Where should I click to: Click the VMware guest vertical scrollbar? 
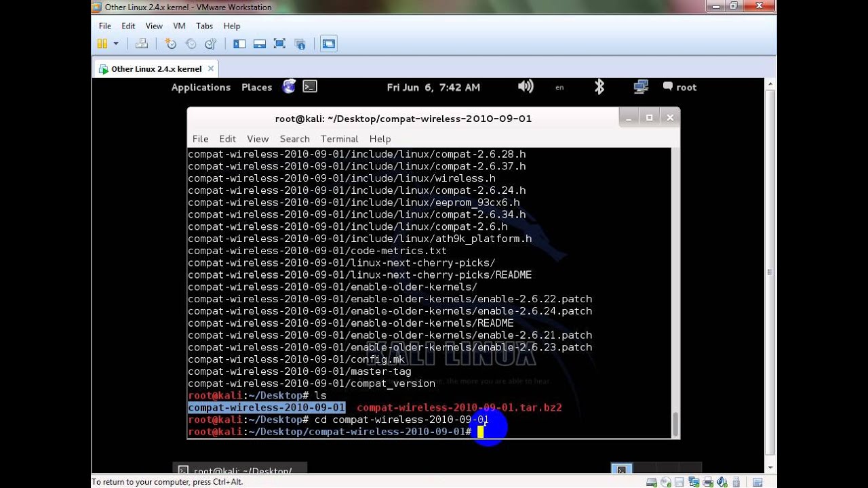point(769,272)
